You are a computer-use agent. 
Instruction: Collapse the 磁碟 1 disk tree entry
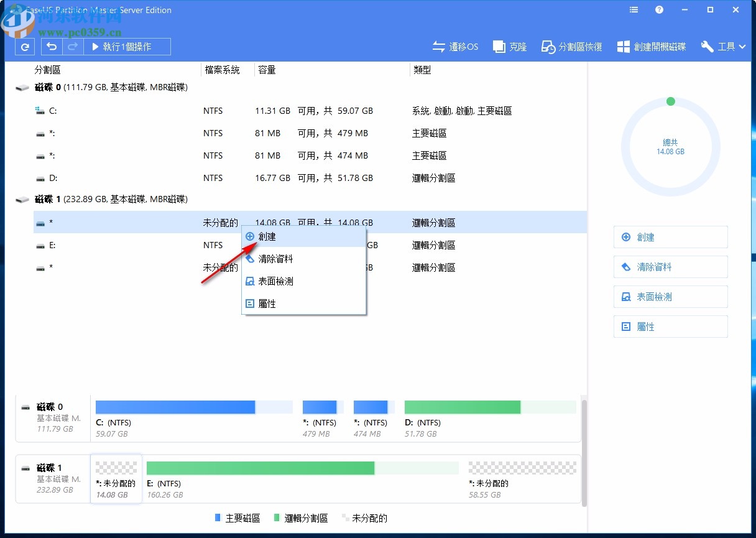(22, 199)
